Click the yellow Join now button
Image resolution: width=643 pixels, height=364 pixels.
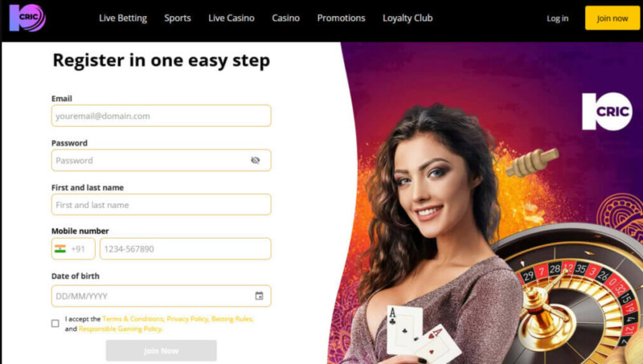(612, 18)
